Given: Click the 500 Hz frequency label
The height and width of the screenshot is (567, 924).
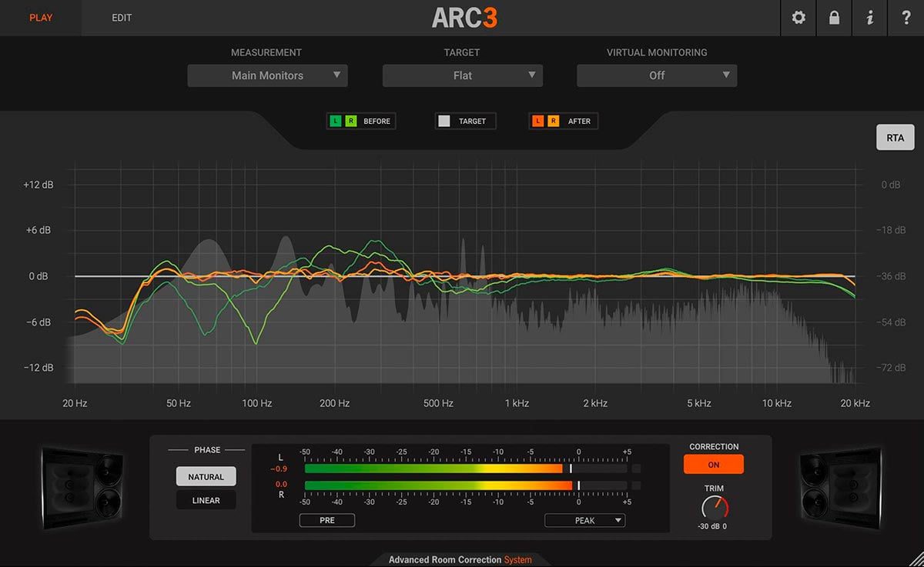Looking at the screenshot, I should [437, 403].
